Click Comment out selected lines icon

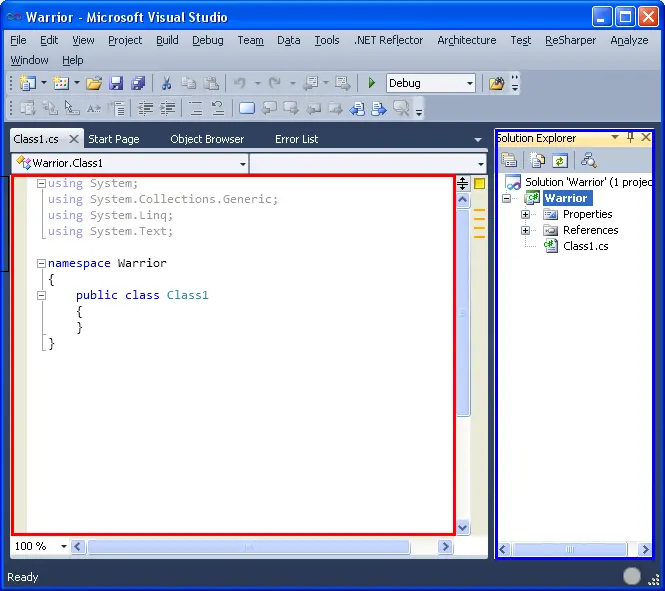coord(196,109)
